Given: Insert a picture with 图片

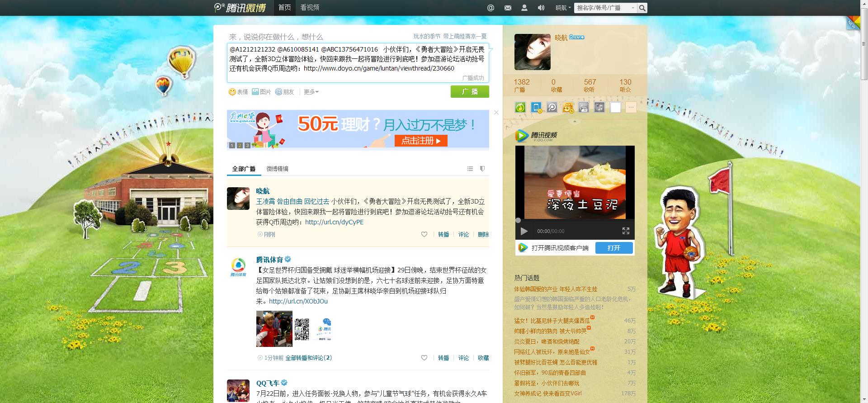Looking at the screenshot, I should tap(261, 92).
